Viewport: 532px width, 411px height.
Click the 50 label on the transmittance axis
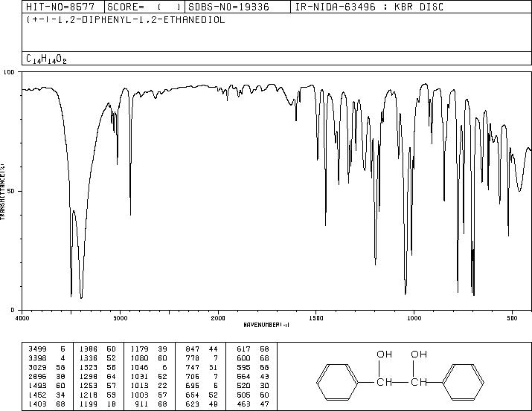[x=12, y=191]
